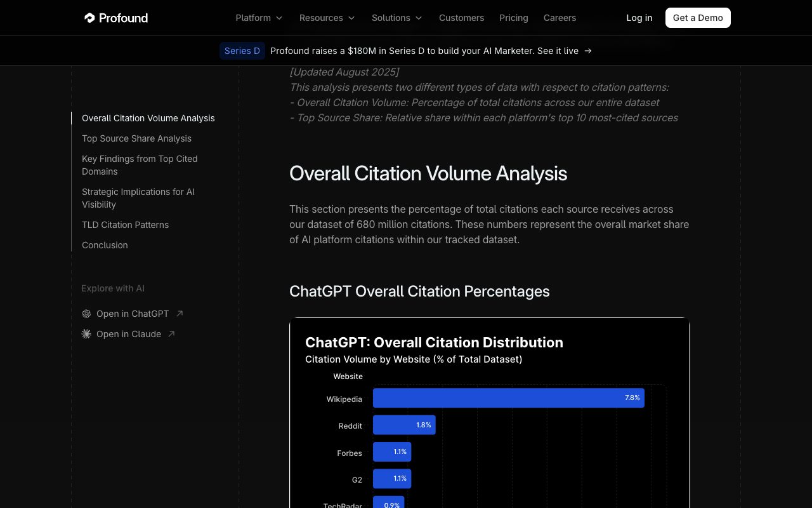The image size is (812, 508).
Task: Expand the Solutions menu chevron
Action: (419, 18)
